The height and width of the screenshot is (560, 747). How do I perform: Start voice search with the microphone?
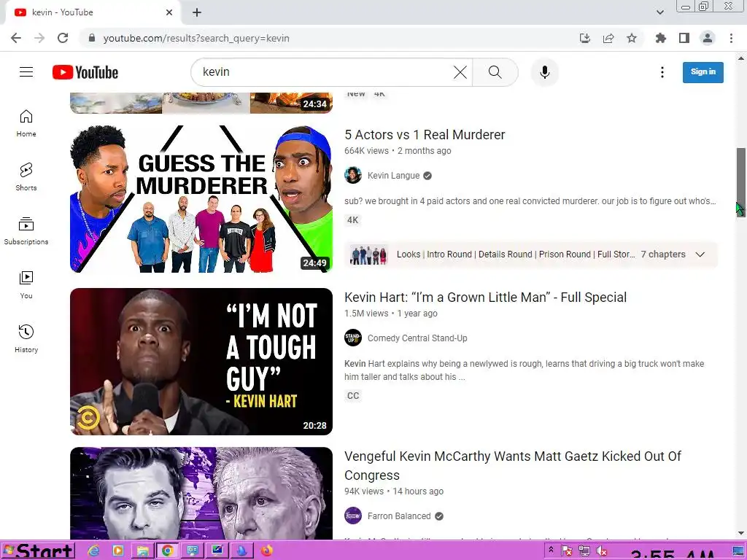point(544,72)
